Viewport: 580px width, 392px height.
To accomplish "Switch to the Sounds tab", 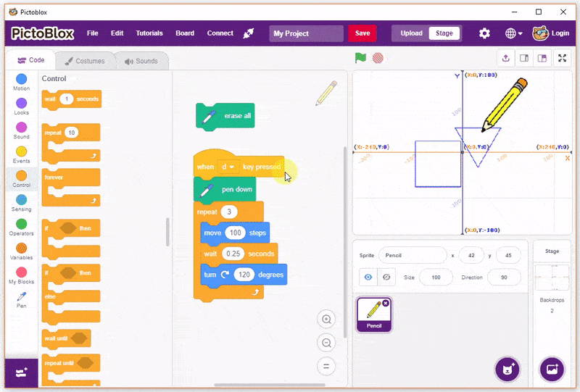I will coord(141,61).
